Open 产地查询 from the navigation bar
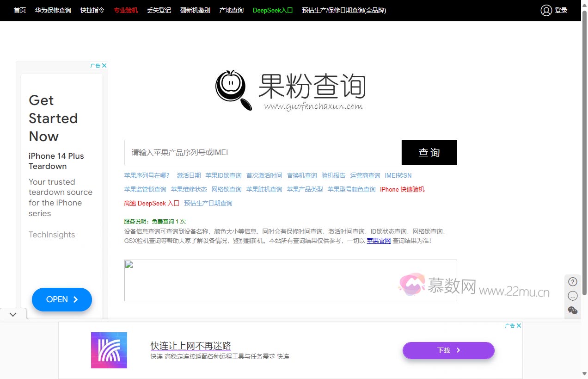Screen dimensions: 588x379 [x=231, y=10]
